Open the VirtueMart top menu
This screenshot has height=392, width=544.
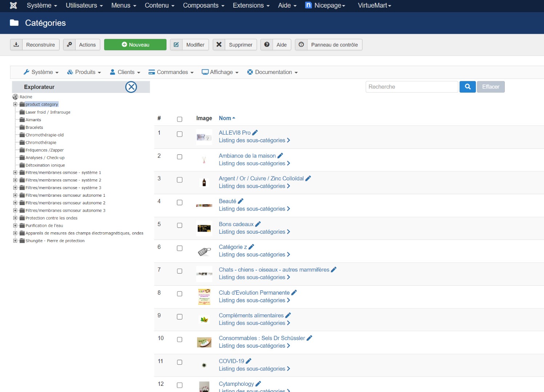(x=374, y=5)
